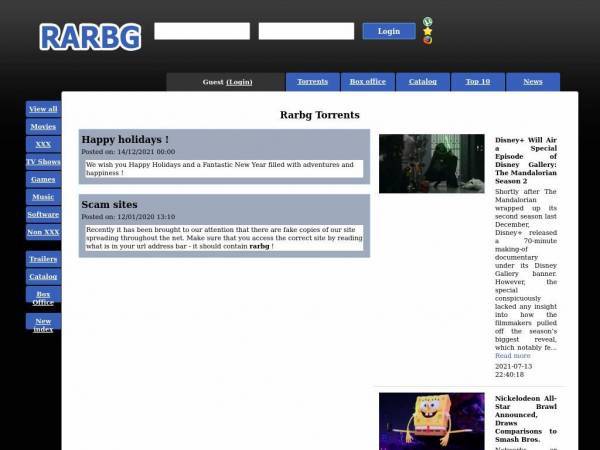Image resolution: width=600 pixels, height=450 pixels.
Task: Click the blue Login button
Action: [x=389, y=31]
